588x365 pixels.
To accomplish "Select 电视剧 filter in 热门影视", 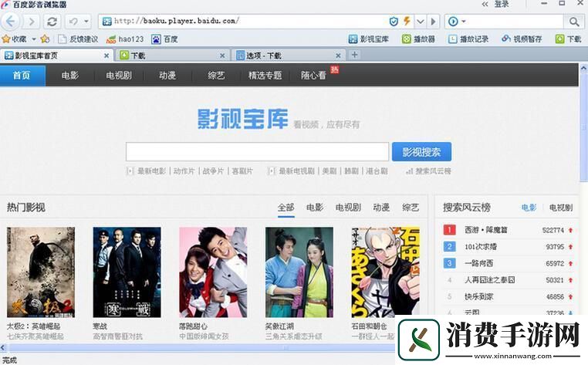I will (x=348, y=208).
